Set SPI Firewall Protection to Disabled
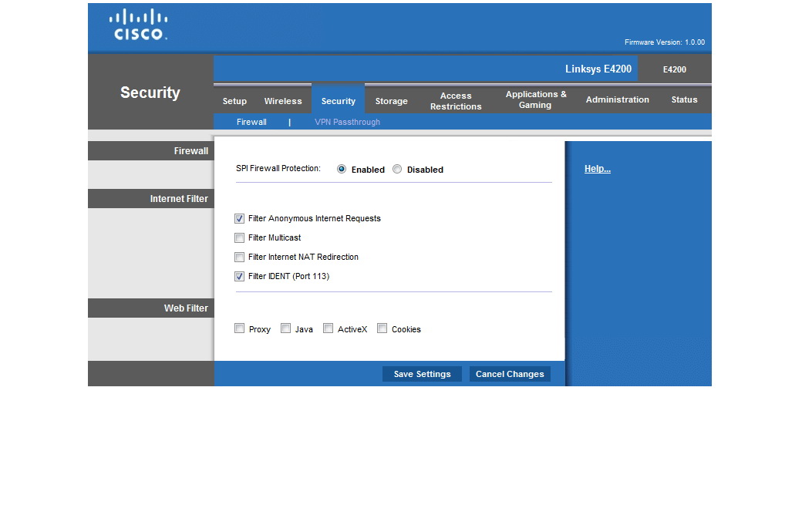 tap(397, 170)
